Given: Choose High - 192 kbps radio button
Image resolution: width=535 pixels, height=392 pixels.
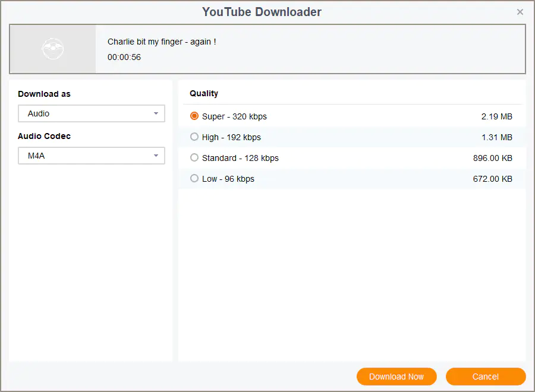Looking at the screenshot, I should (x=194, y=137).
